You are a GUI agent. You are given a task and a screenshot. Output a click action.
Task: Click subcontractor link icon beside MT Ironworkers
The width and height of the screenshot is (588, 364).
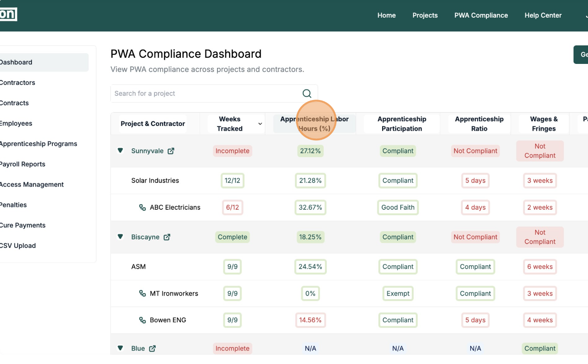(x=143, y=294)
